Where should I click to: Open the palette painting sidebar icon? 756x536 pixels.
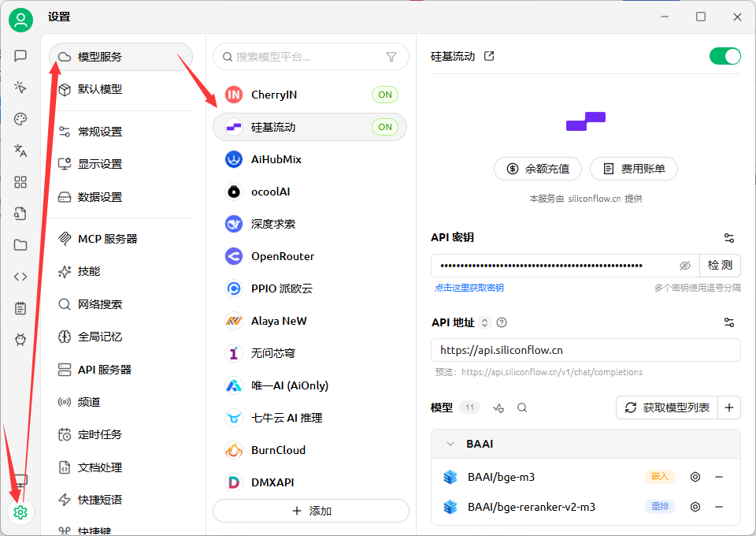(x=20, y=119)
